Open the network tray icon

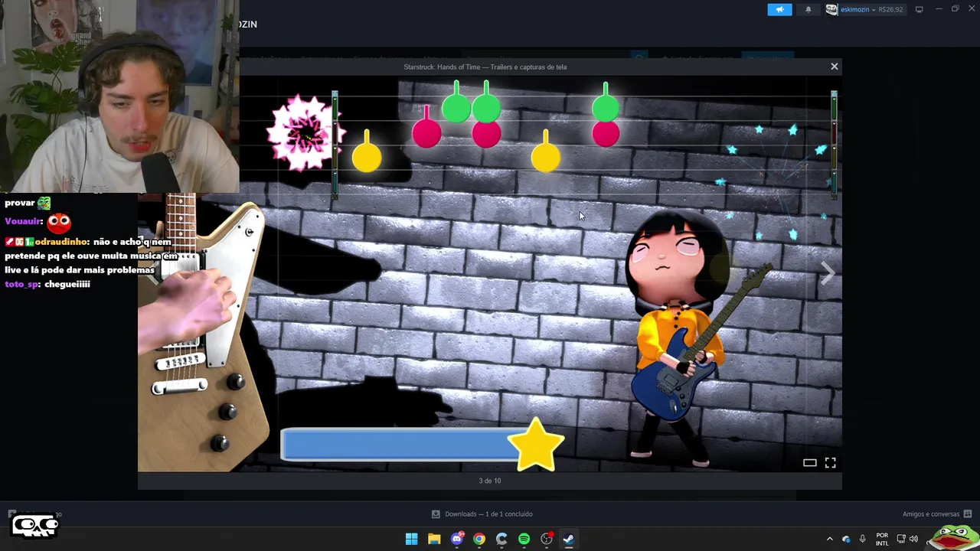coord(901,539)
